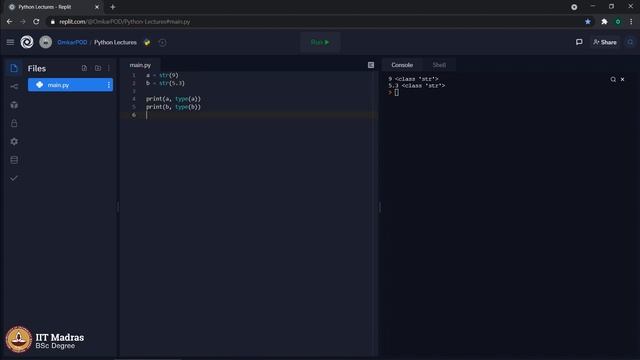Bookmark this page with star icon

(x=588, y=22)
